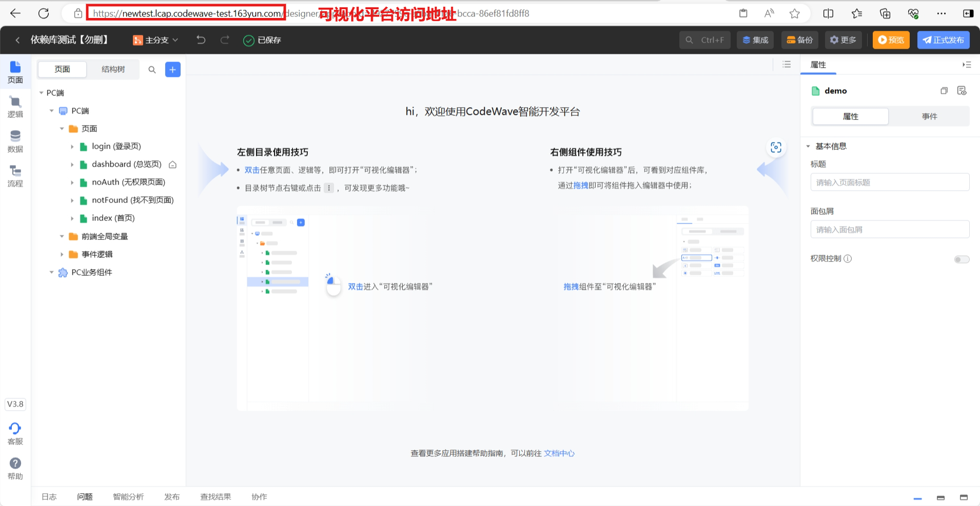
Task: Open the 查找结果 bottom tab
Action: pyautogui.click(x=215, y=497)
